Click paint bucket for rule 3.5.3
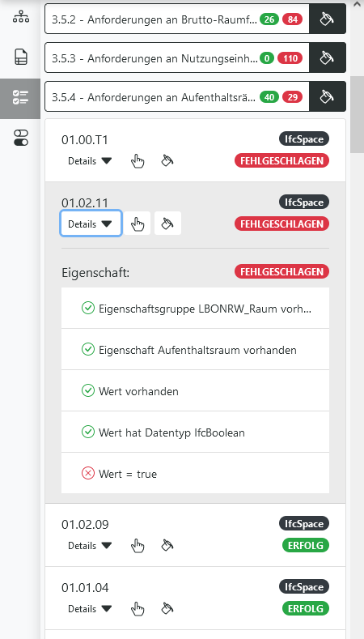The height and width of the screenshot is (639, 364). [328, 58]
